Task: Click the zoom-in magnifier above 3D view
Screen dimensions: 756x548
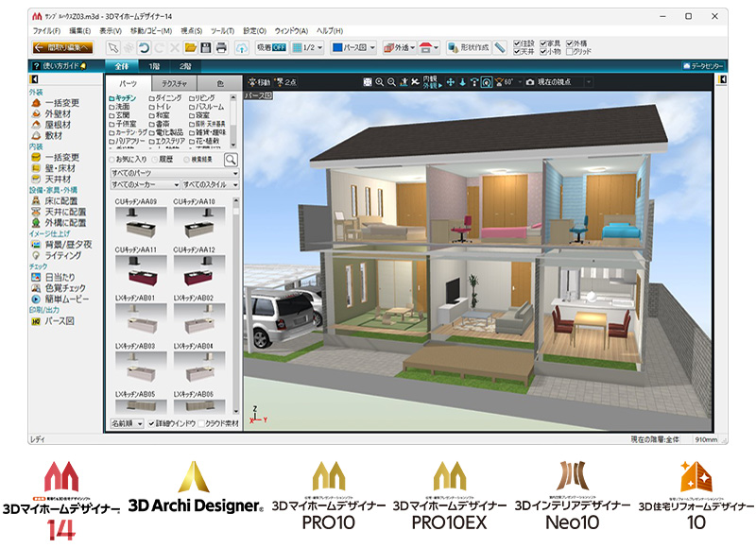Action: 380,82
